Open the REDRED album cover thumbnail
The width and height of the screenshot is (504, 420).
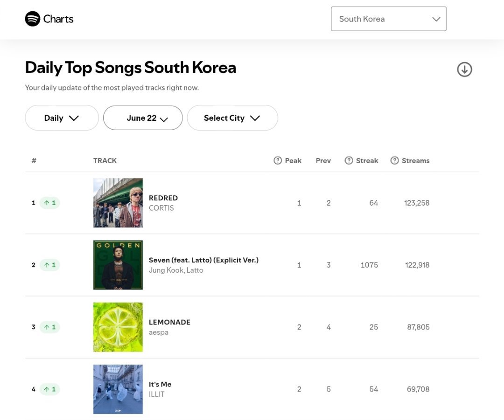[x=118, y=203]
